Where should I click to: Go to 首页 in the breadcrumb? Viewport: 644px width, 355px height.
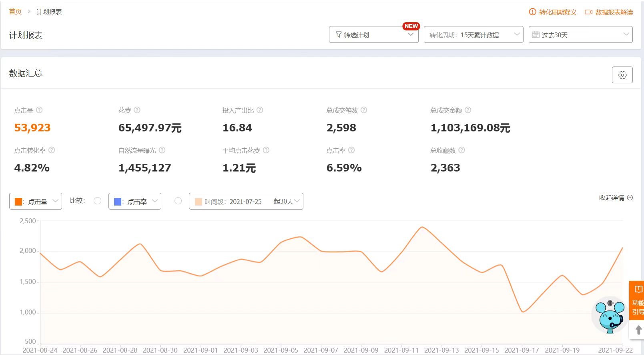[x=15, y=12]
